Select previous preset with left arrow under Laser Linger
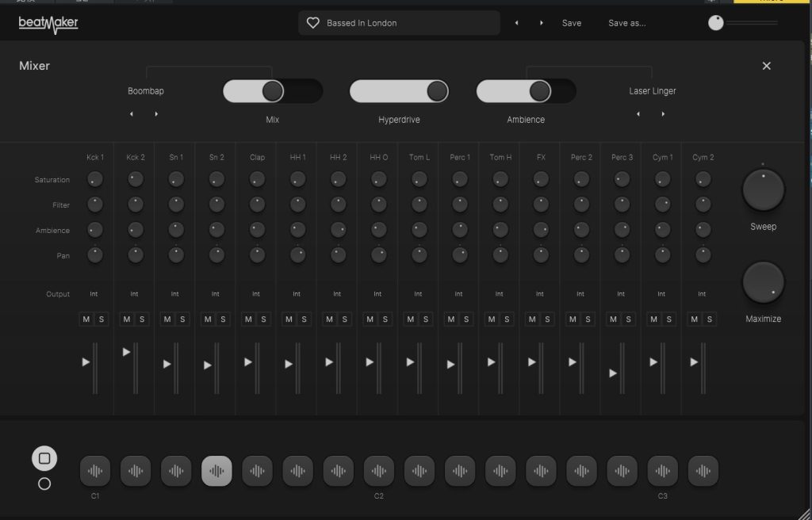The width and height of the screenshot is (812, 520). 638,114
